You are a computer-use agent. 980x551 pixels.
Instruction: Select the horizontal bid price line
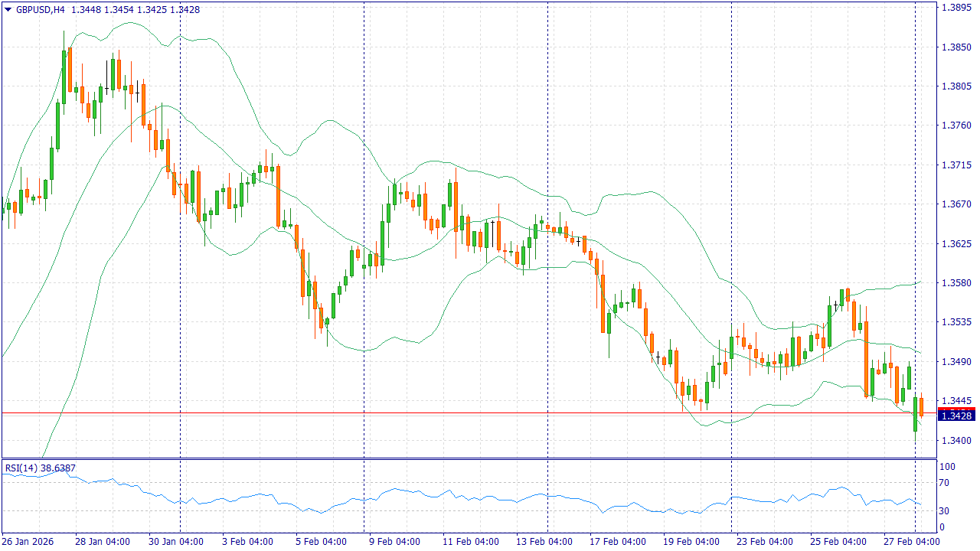[459, 413]
